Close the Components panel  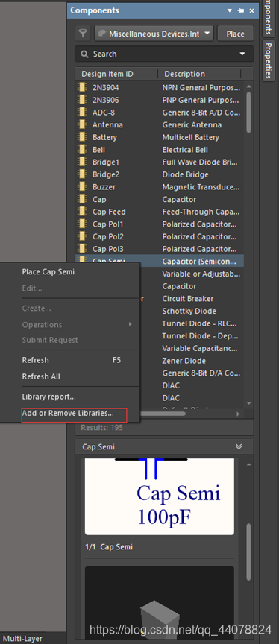click(x=252, y=10)
